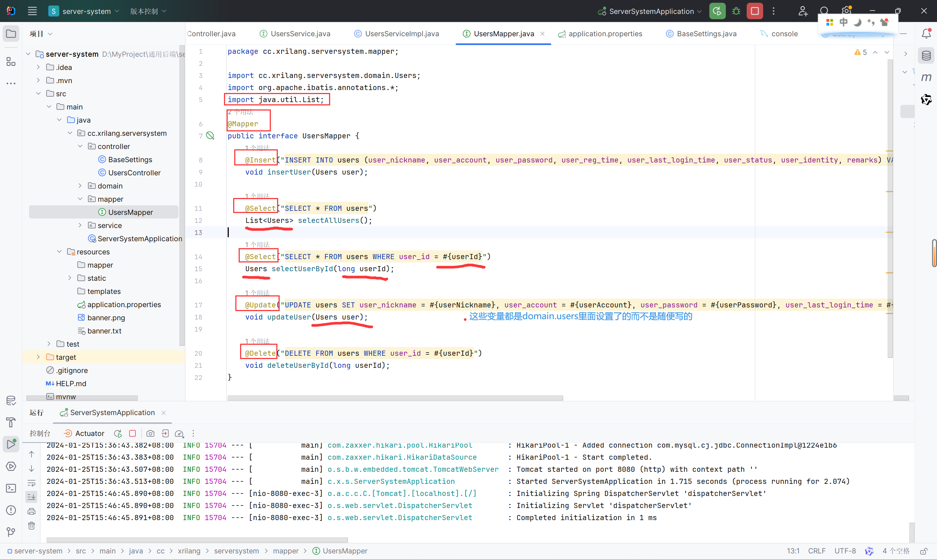Open Database tool window on right sidebar

pyautogui.click(x=926, y=56)
